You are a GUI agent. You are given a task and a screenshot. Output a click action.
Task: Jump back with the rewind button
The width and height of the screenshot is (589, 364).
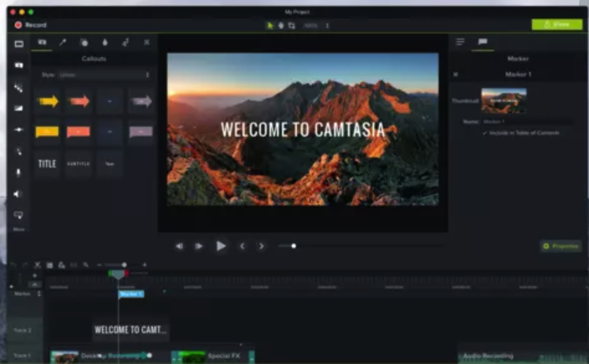[180, 247]
